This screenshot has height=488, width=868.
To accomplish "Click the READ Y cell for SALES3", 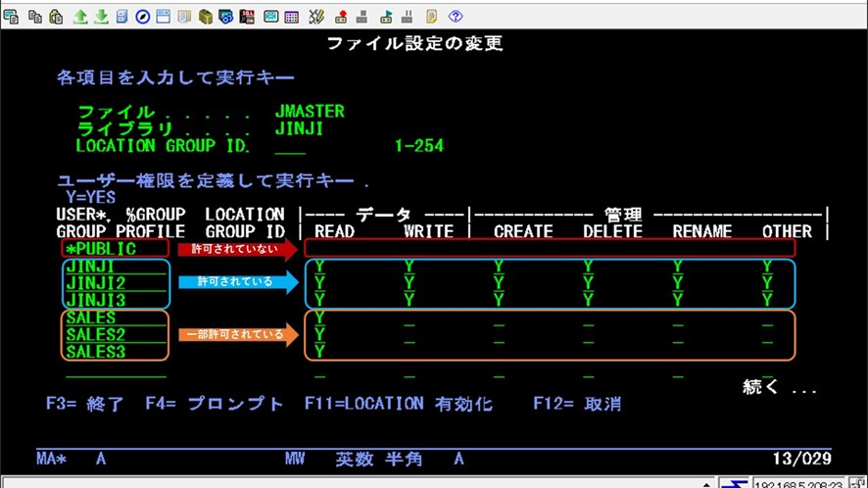I will click(320, 351).
